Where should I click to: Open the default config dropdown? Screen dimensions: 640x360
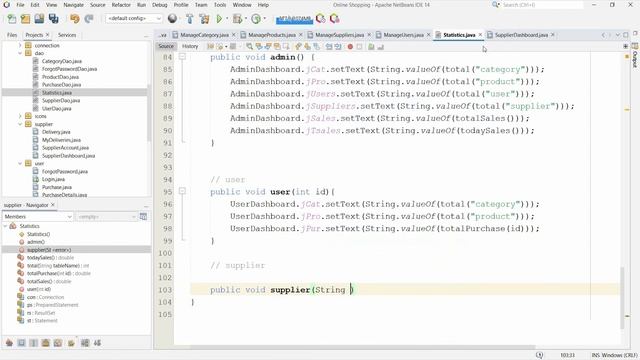click(x=134, y=19)
